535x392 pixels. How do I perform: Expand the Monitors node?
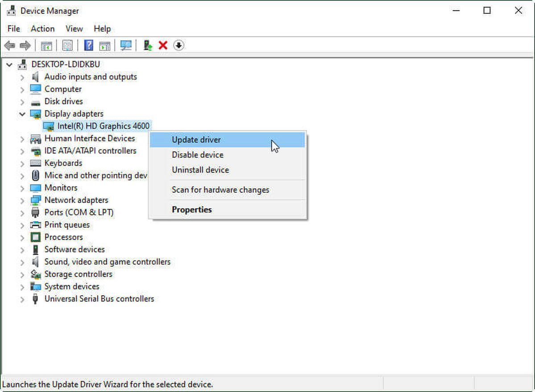pos(22,188)
